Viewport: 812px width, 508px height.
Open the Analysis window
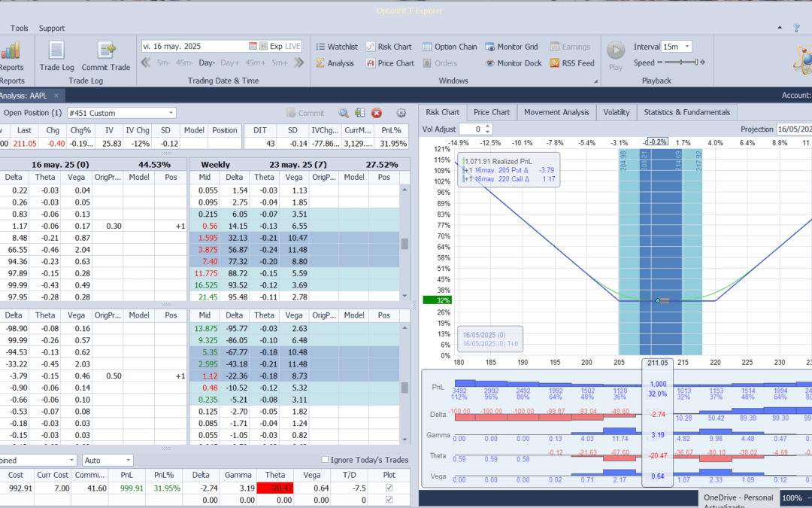[x=335, y=63]
